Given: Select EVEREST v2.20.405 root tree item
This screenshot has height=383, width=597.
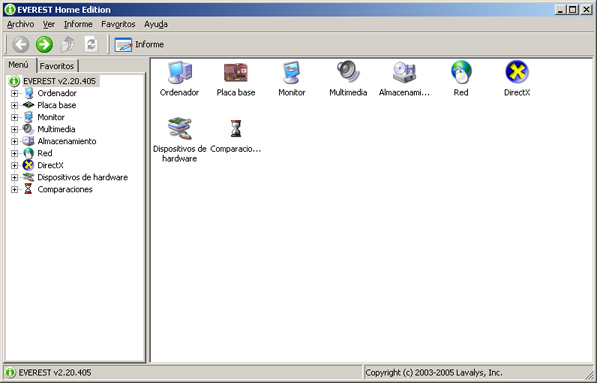Looking at the screenshot, I should 59,81.
